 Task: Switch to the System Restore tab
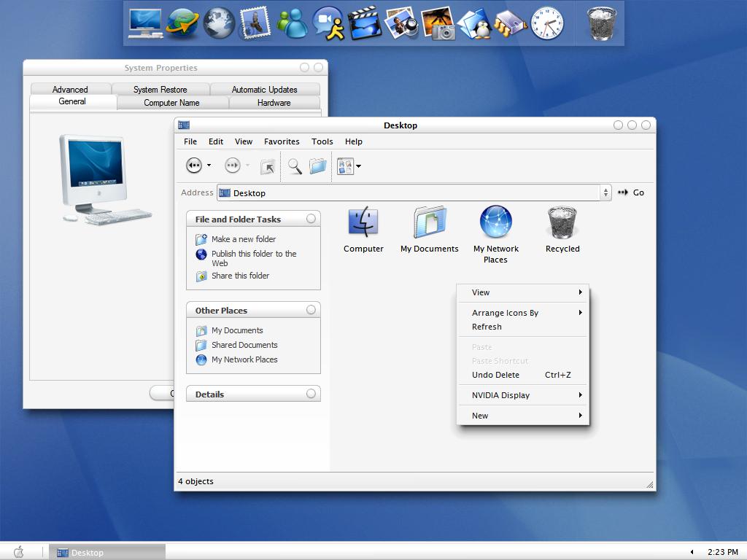coord(160,89)
